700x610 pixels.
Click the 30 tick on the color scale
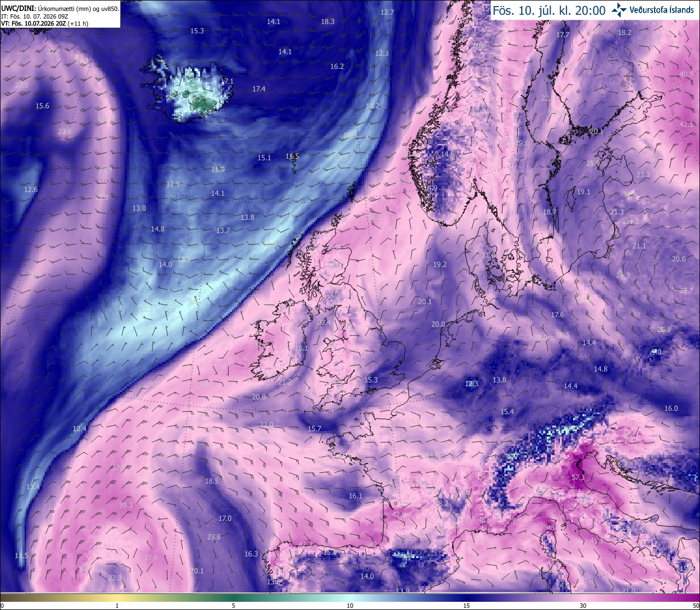coord(583,606)
